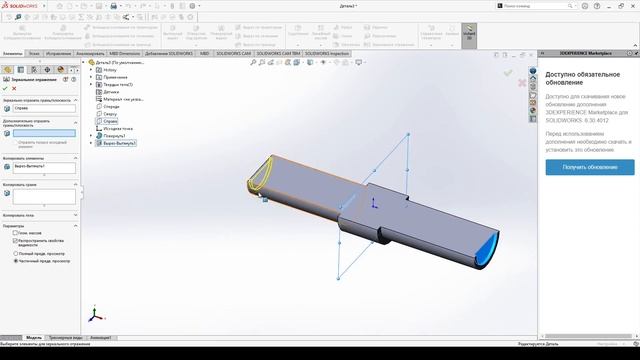Open the View Settings monitor icon
640x360 pixels.
tap(358, 62)
